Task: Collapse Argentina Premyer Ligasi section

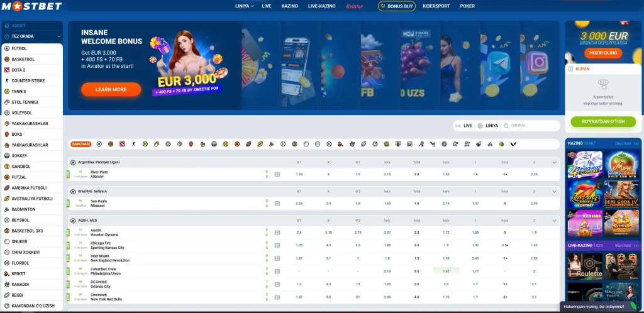Action: (x=555, y=162)
